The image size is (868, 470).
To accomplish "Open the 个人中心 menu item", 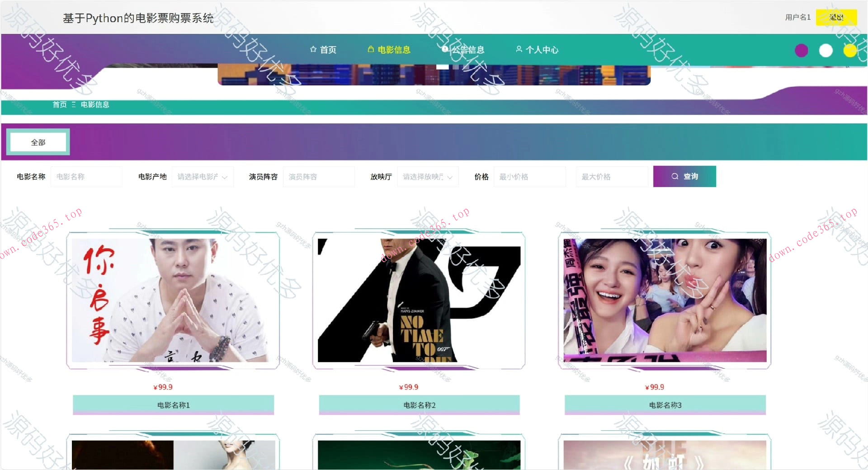I will click(x=542, y=50).
